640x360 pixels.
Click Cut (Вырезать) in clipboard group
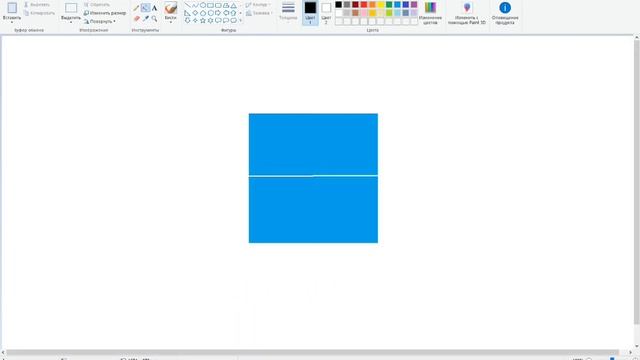coord(37,4)
